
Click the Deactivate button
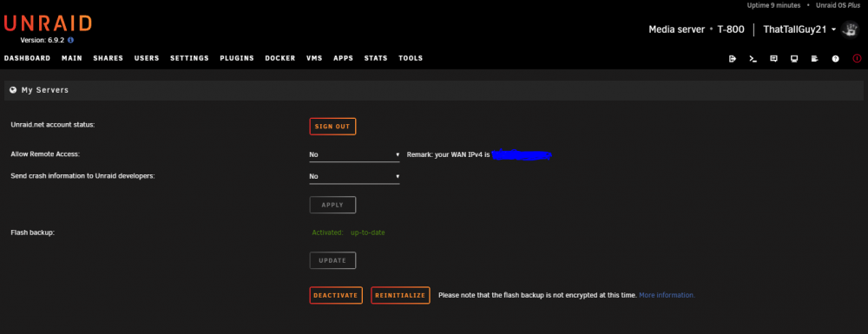click(x=336, y=295)
